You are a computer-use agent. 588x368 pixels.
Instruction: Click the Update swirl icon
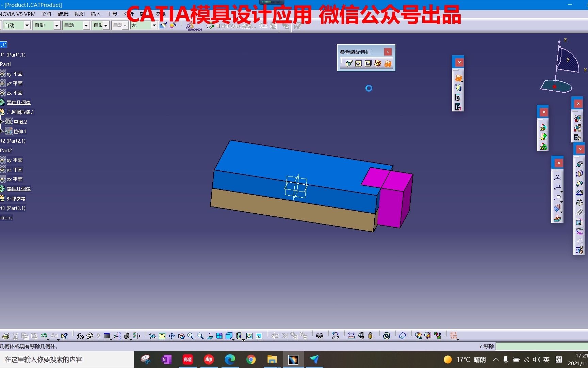pos(387,336)
